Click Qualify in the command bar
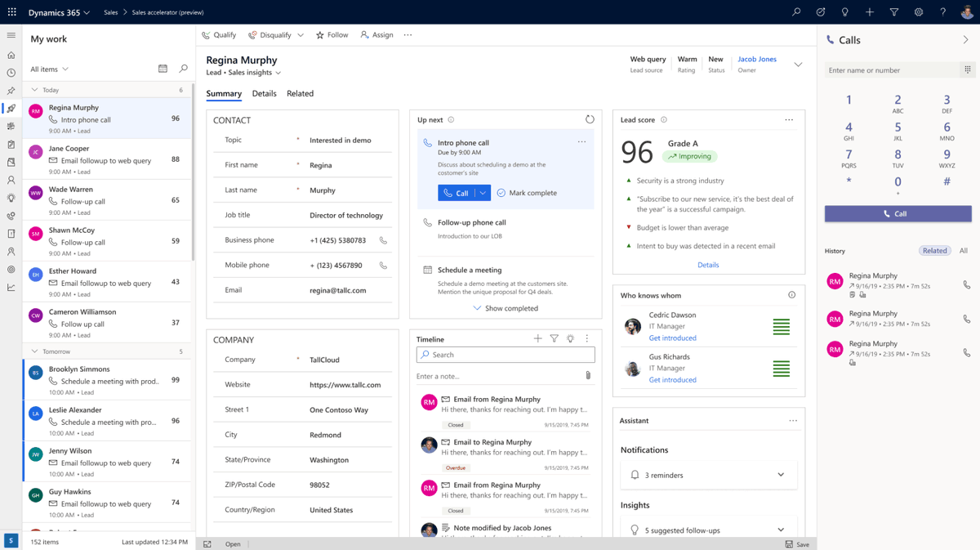This screenshot has width=980, height=550. point(219,35)
